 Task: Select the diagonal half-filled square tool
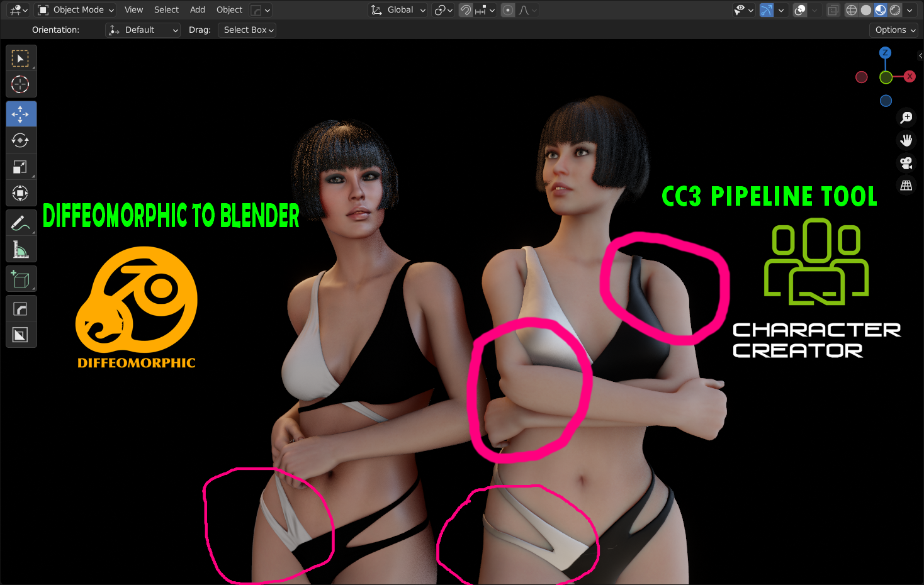tap(21, 335)
